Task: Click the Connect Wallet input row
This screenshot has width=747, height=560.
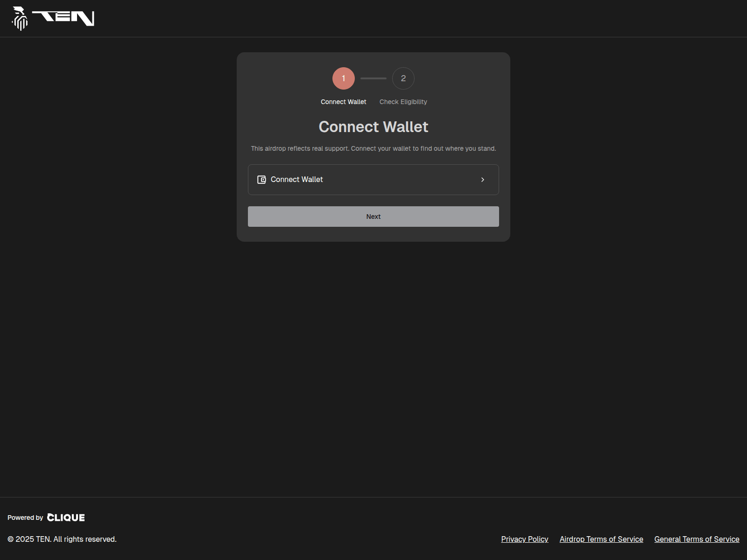Action: coord(373,180)
